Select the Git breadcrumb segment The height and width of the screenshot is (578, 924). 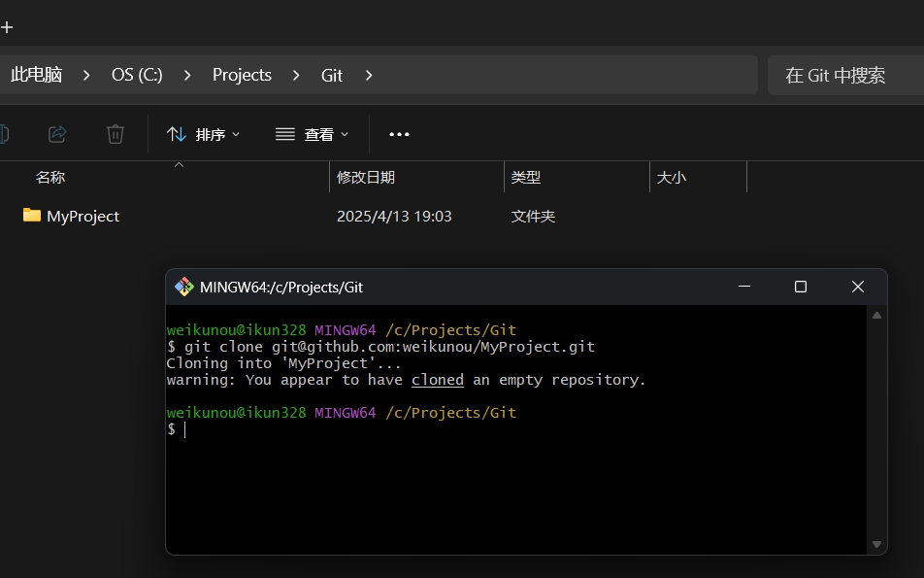[x=332, y=75]
